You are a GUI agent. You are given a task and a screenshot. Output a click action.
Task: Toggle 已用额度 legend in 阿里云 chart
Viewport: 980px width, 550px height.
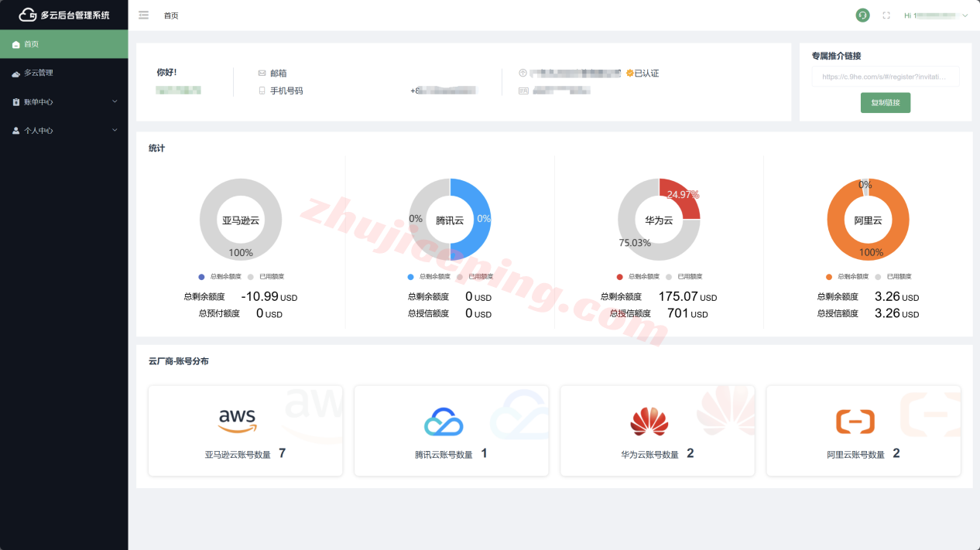coord(893,276)
